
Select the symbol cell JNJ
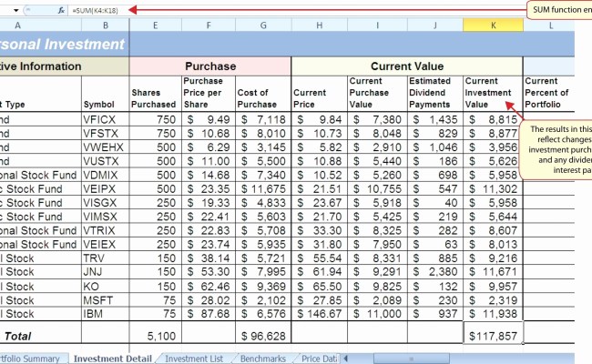[106, 272]
